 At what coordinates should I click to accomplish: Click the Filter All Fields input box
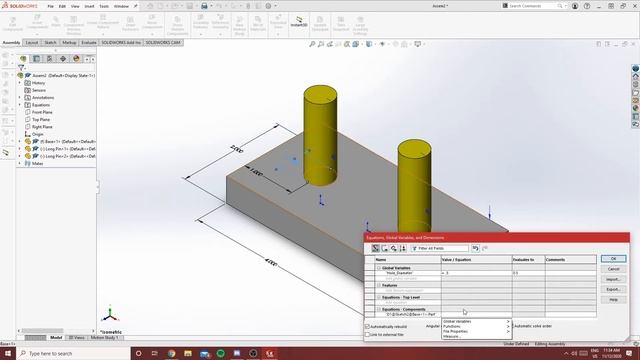[440, 248]
